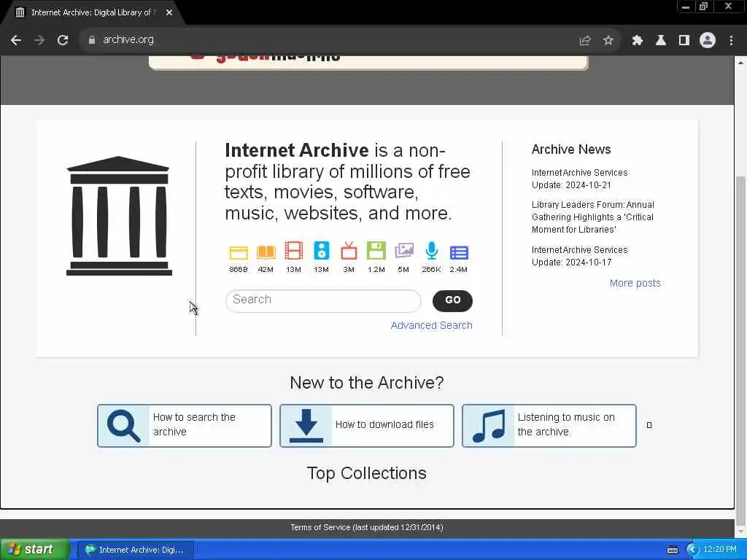Go back with the browser back arrow
Screen dimensions: 747x560
click(16, 40)
